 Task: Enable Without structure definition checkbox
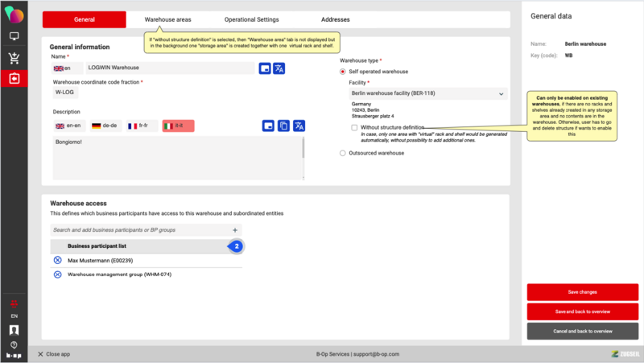[354, 128]
